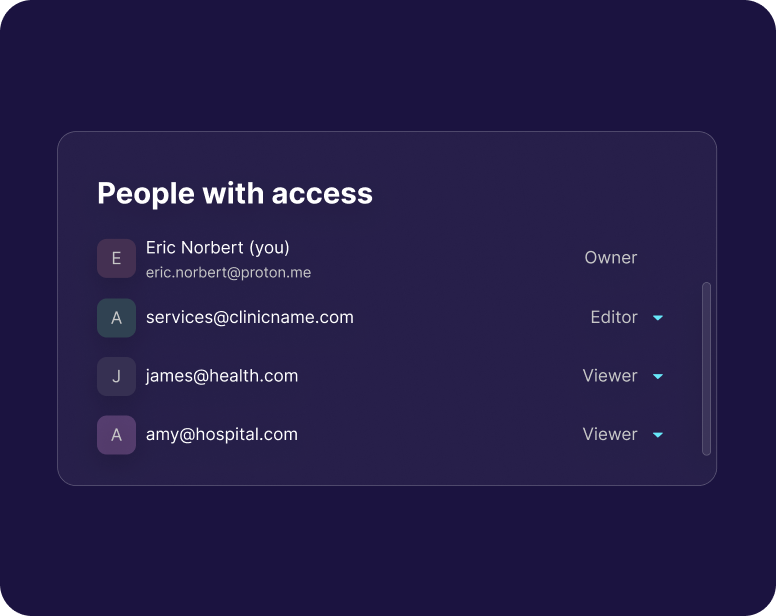This screenshot has width=776, height=616.
Task: Select the james@health.com entry
Action: [x=222, y=376]
